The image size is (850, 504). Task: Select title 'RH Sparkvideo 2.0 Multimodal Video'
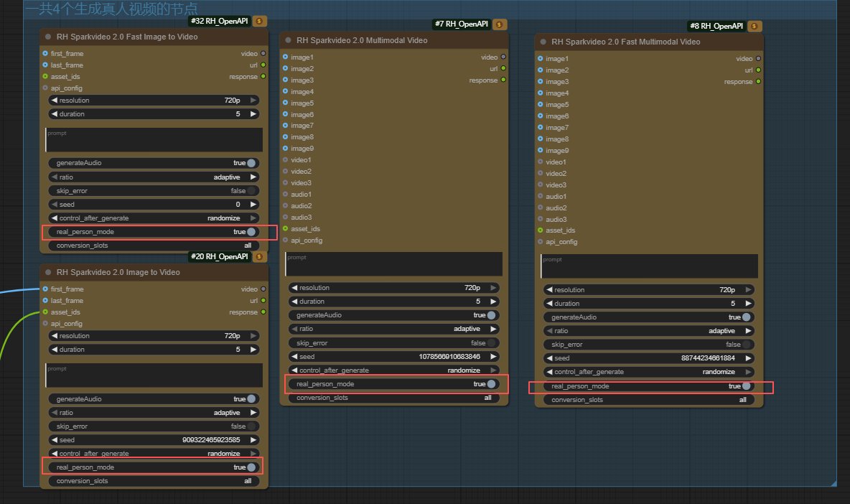pos(362,40)
